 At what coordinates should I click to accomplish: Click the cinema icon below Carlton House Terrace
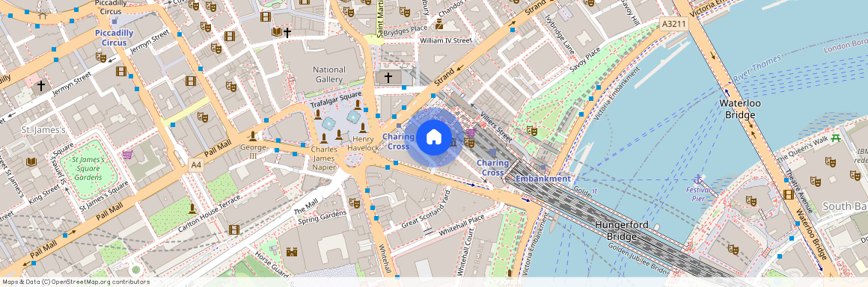tap(233, 229)
